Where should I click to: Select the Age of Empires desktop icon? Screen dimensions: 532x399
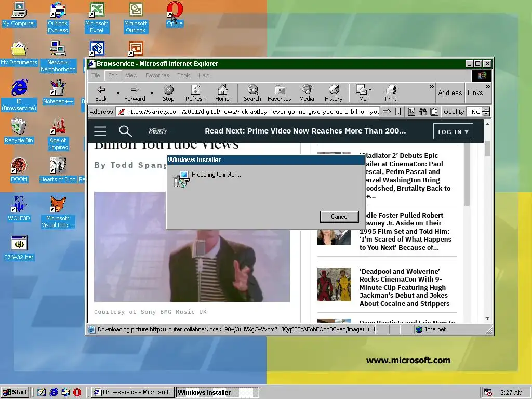click(x=58, y=135)
